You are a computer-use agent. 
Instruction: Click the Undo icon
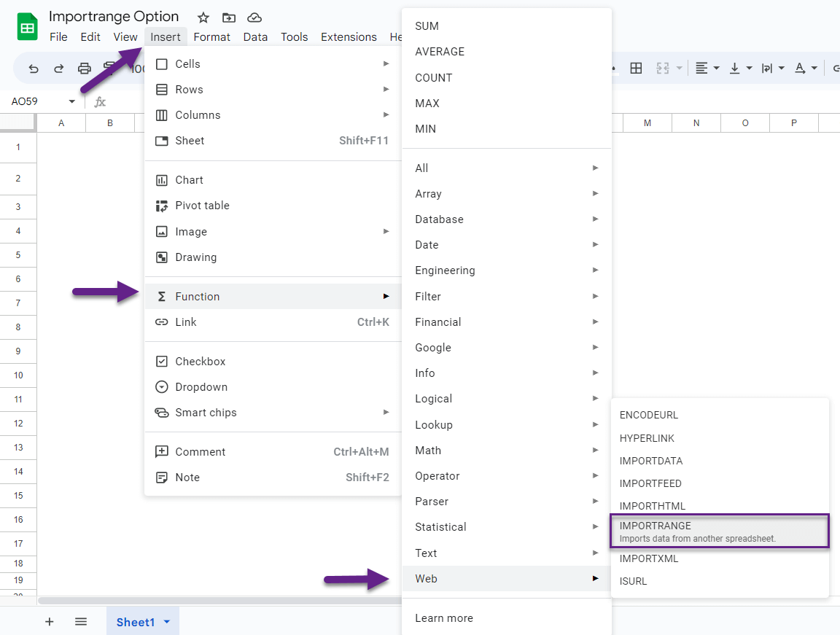coord(34,68)
